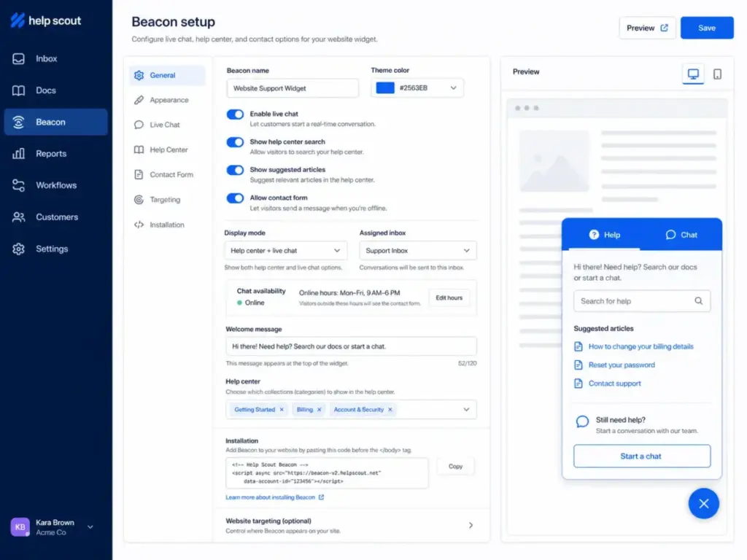Click external-link icon beside installing Beacon link

coord(321,497)
